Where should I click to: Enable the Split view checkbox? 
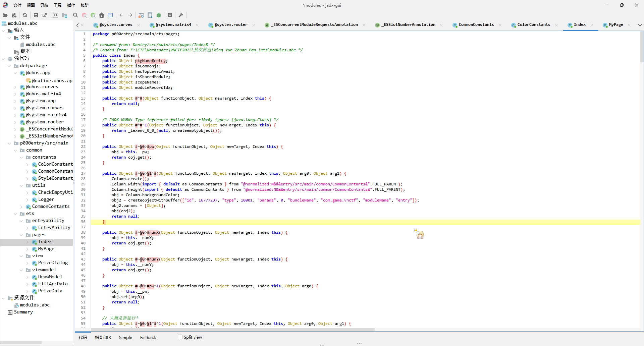(180, 337)
